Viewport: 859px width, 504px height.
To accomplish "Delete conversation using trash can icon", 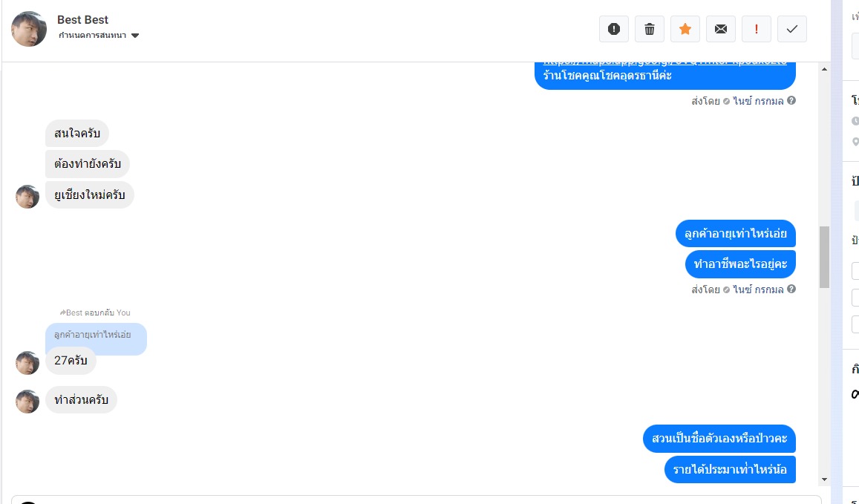I will pos(649,29).
